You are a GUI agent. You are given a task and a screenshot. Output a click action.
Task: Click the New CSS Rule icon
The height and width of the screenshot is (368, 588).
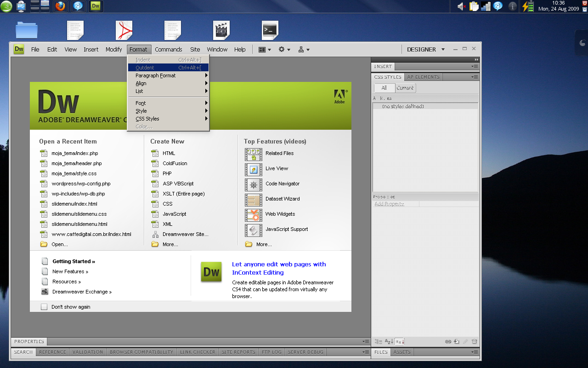tap(457, 342)
